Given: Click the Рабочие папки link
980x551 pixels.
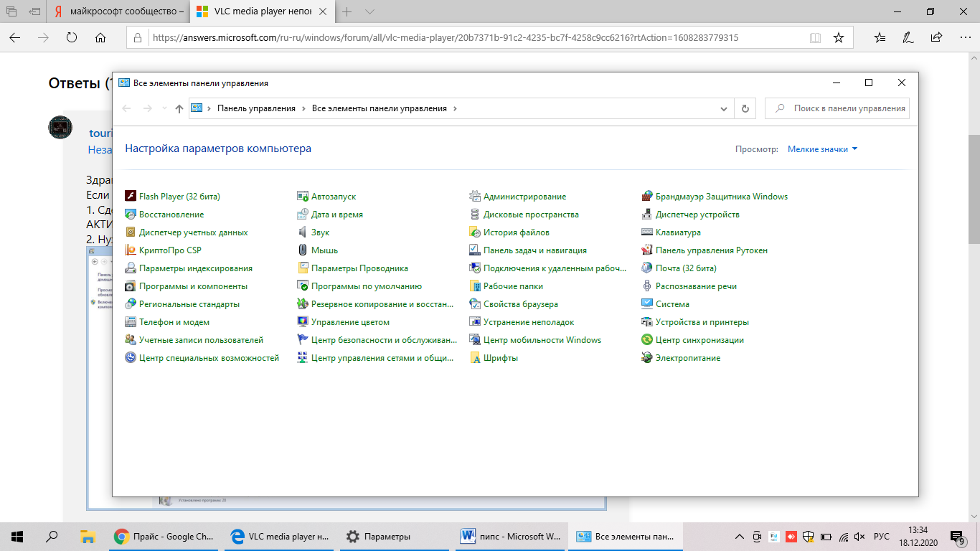Looking at the screenshot, I should [x=513, y=286].
